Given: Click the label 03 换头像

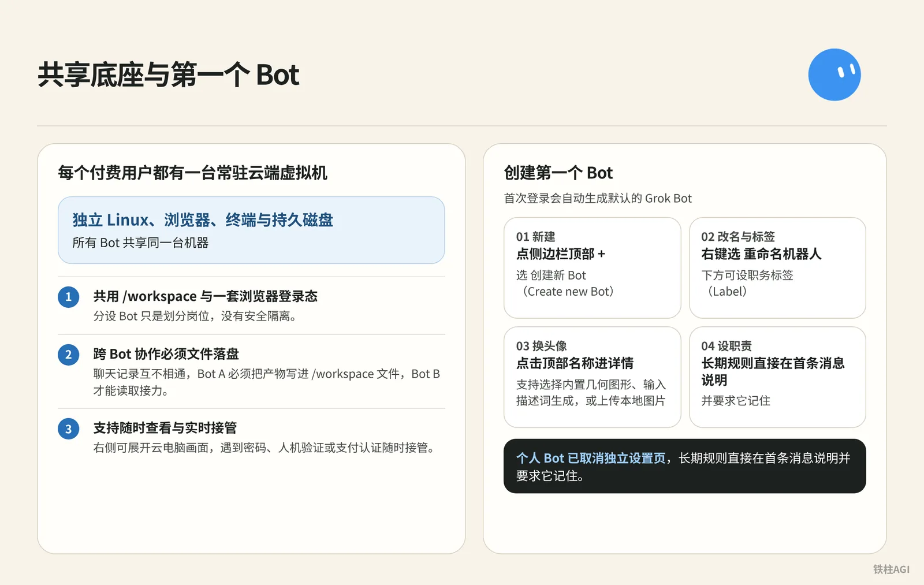Looking at the screenshot, I should (x=541, y=346).
